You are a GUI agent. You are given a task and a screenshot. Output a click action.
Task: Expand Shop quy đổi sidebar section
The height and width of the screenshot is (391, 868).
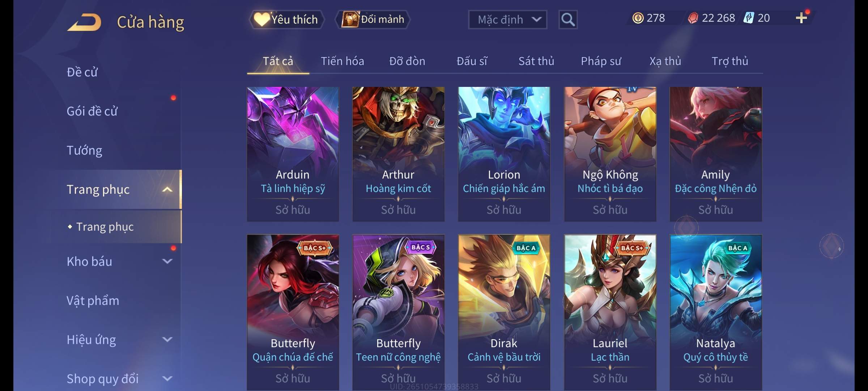click(x=167, y=378)
